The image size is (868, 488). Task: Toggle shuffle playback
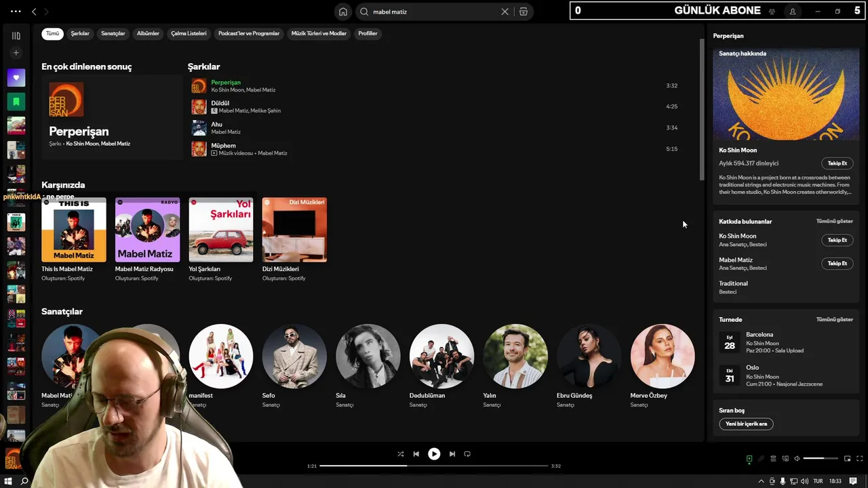[401, 454]
